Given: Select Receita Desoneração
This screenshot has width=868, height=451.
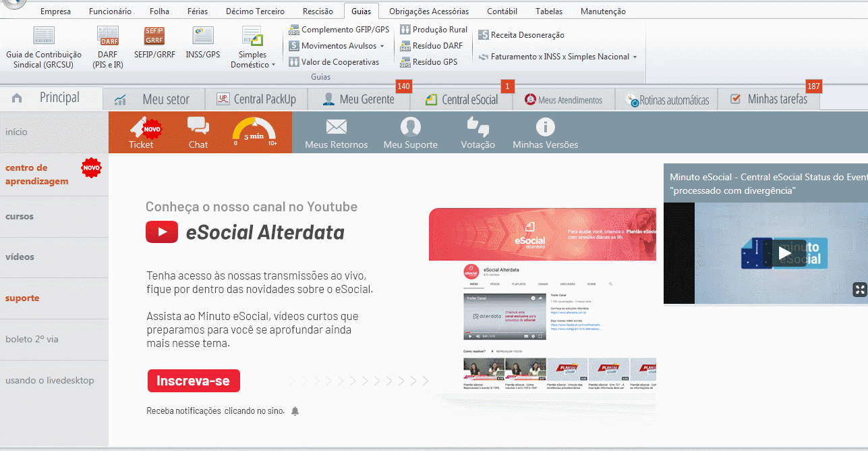Looking at the screenshot, I should click(x=521, y=35).
